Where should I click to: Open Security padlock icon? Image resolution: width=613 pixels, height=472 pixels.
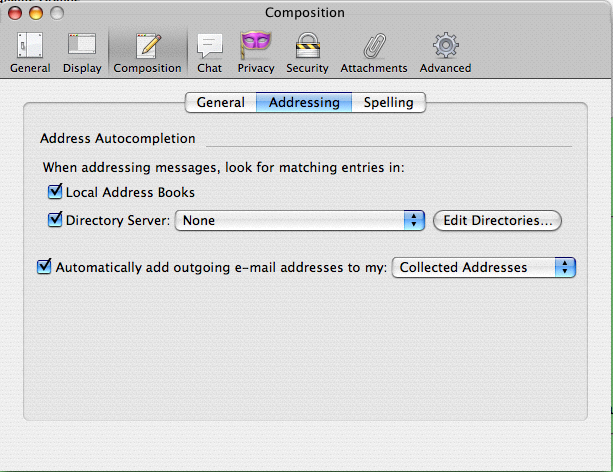tap(308, 45)
